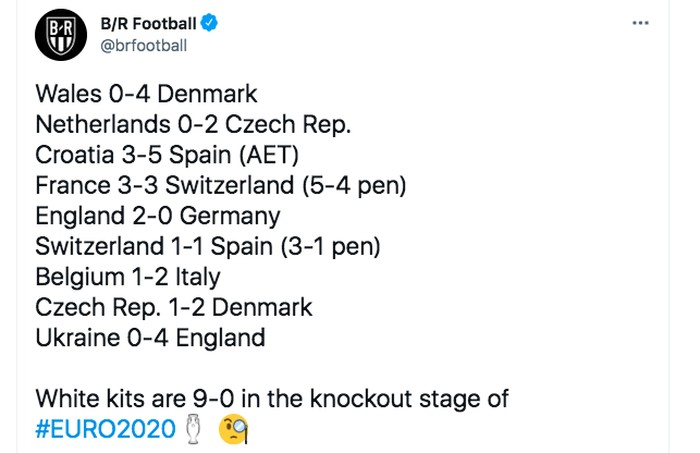Click the "White kits are 9-0" sentence
This screenshot has width=700, height=453.
pos(271,399)
